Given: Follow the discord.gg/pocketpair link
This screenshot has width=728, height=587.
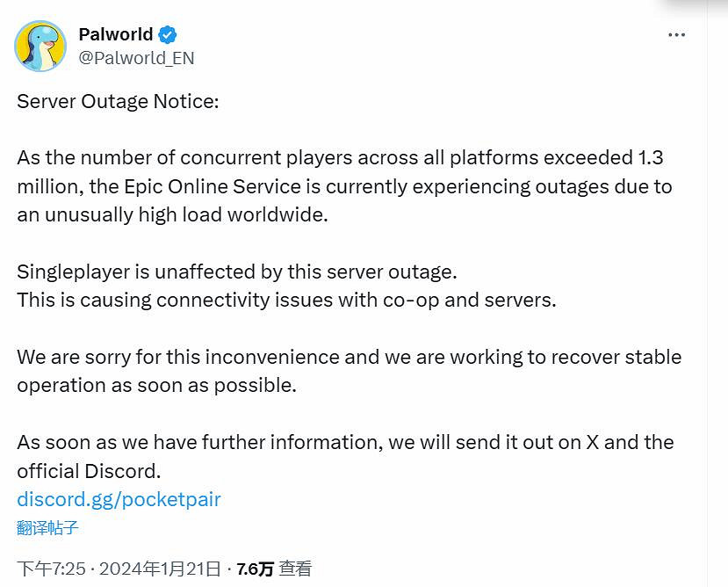Looking at the screenshot, I should 119,500.
